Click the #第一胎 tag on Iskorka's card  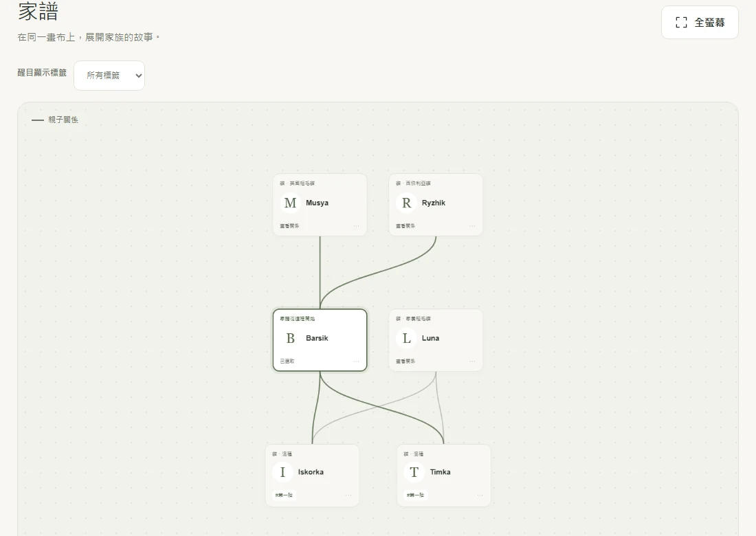coord(284,495)
